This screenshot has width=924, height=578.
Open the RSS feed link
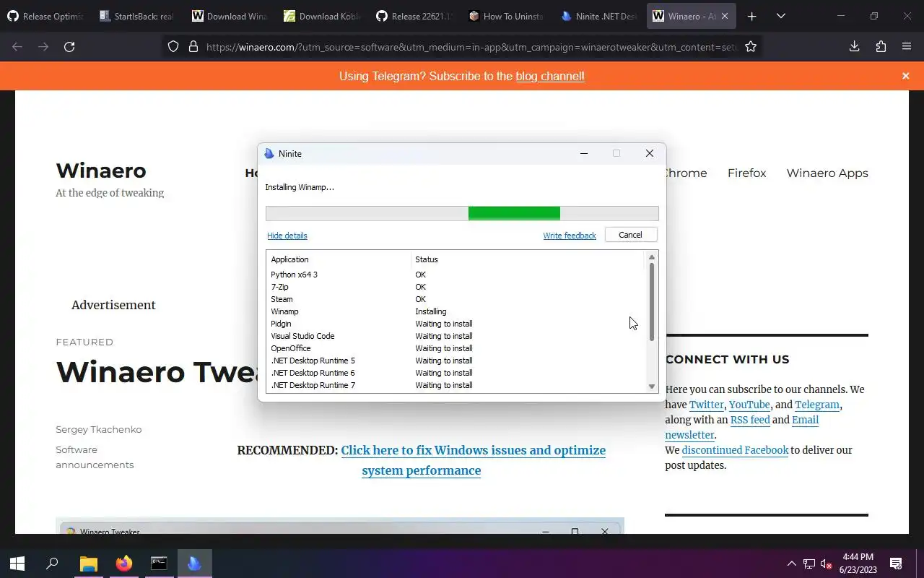coord(750,420)
